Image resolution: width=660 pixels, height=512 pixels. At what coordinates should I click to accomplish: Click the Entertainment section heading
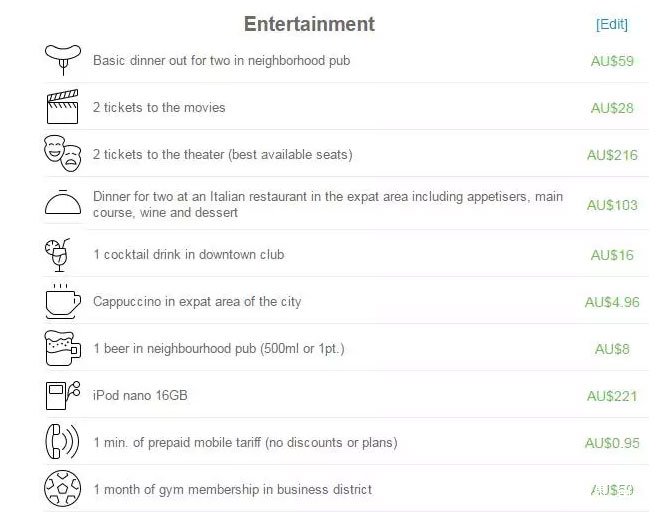click(x=309, y=24)
